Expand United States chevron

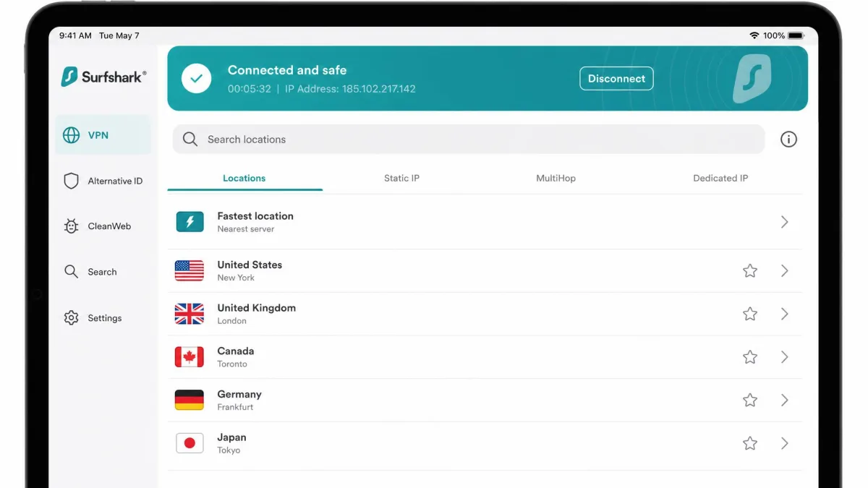coord(785,270)
